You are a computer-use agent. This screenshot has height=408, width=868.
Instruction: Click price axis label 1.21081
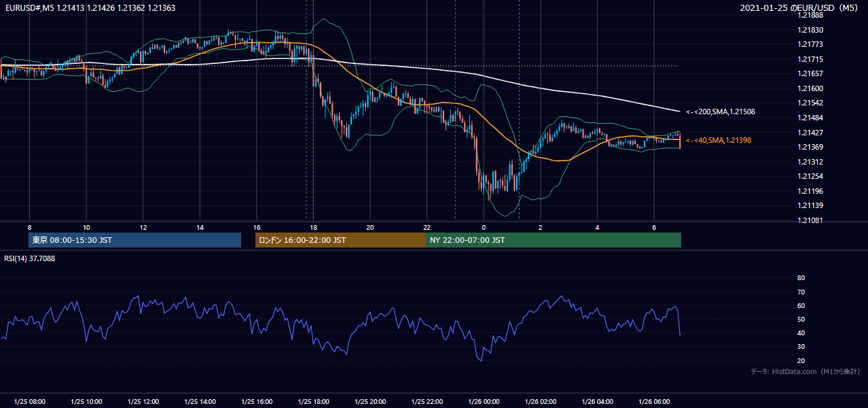coord(810,220)
